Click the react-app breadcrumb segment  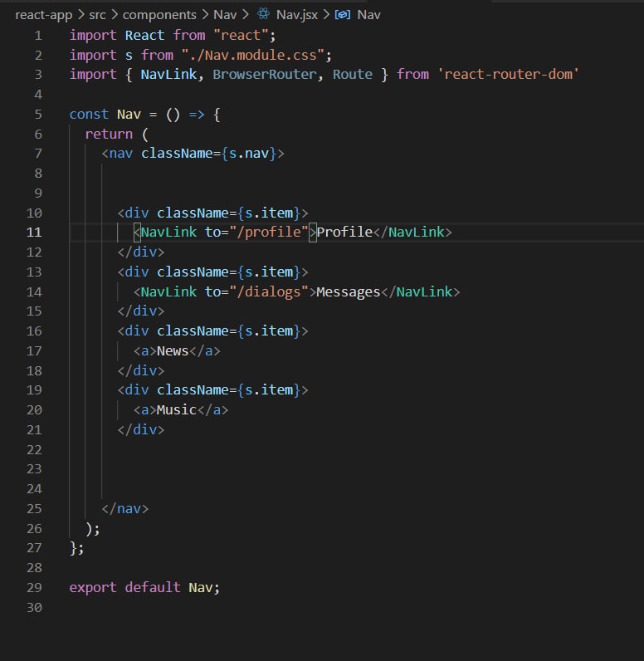(x=44, y=15)
